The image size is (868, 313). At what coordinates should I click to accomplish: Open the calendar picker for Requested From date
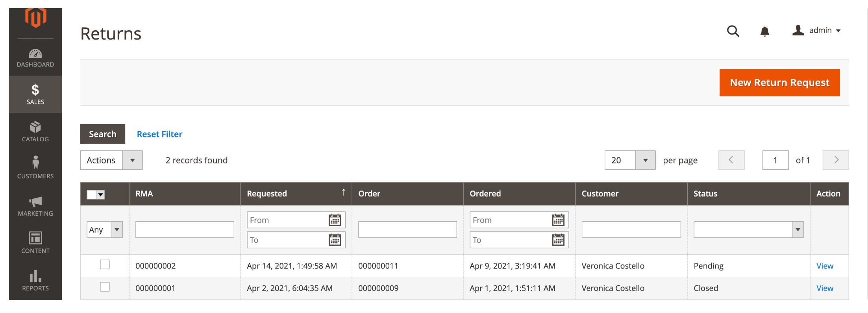[x=335, y=220]
